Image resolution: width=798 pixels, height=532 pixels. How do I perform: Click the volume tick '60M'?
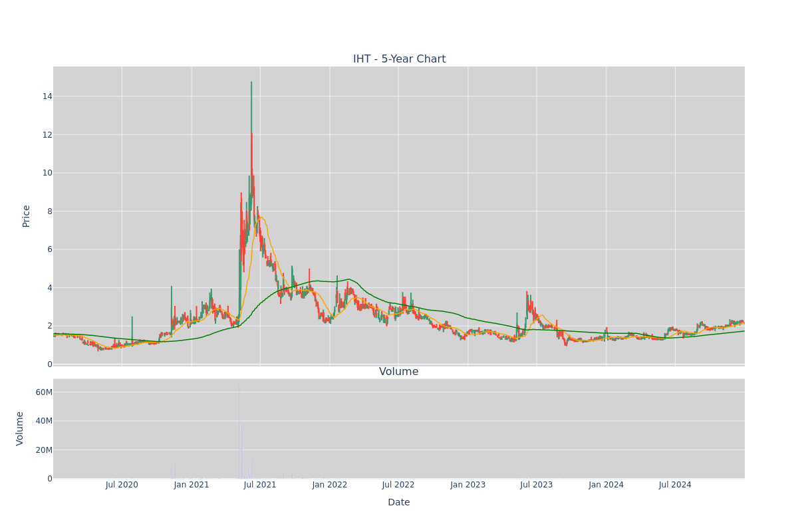[x=44, y=392]
